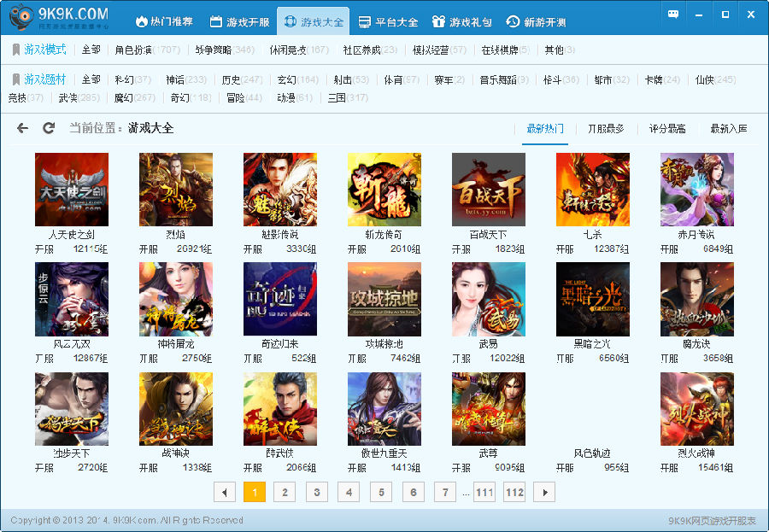This screenshot has height=532, width=769.
Task: Open the 七杀 game icon
Action: (593, 190)
